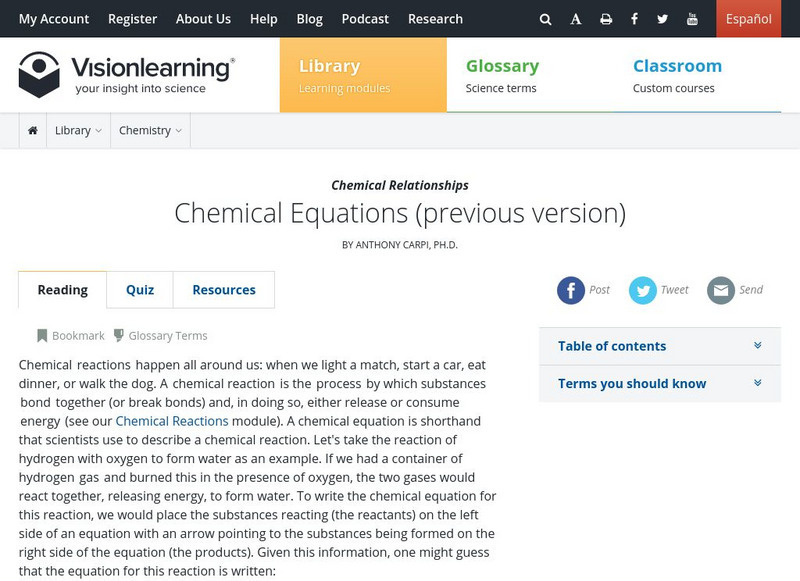Switch language to Español

[x=748, y=19]
